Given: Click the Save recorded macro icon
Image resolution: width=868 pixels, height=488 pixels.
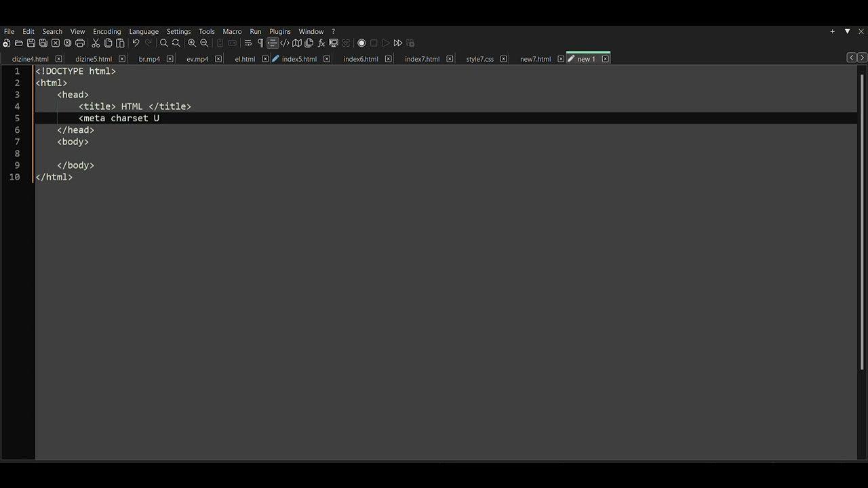Looking at the screenshot, I should [x=410, y=43].
